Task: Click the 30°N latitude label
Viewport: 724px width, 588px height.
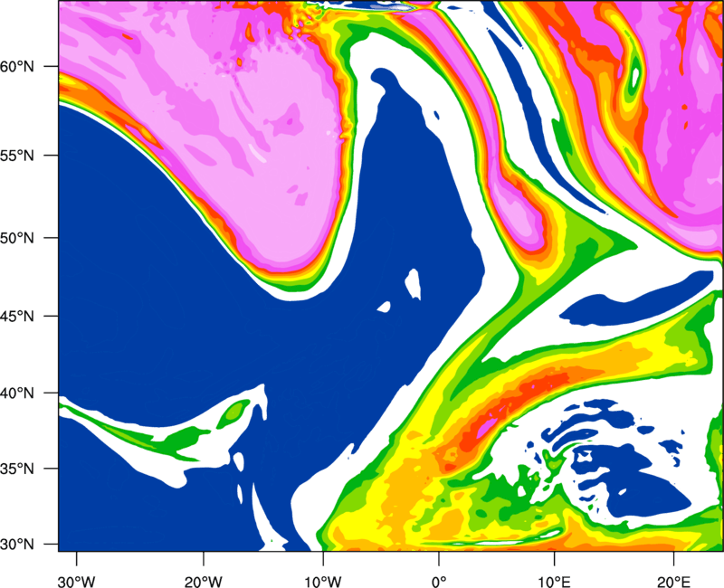Action: point(17,545)
